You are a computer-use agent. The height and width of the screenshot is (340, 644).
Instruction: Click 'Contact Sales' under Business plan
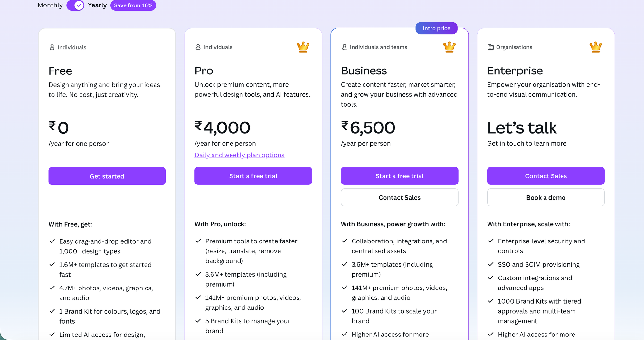tap(399, 197)
